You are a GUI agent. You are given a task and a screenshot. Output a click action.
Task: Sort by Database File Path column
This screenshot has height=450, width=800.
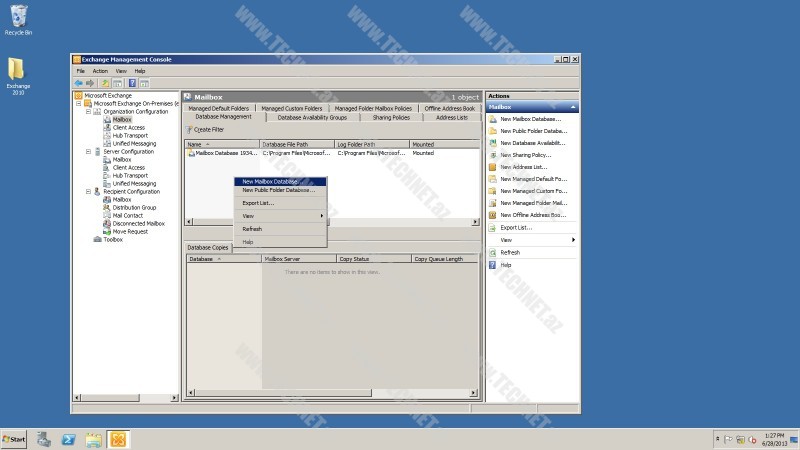(297, 144)
